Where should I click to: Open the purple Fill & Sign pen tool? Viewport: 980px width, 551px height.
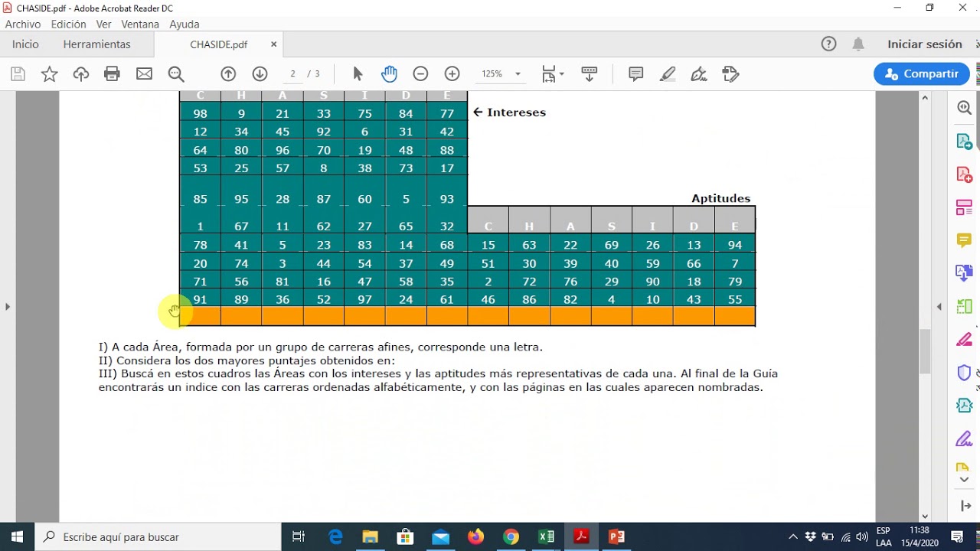click(965, 439)
